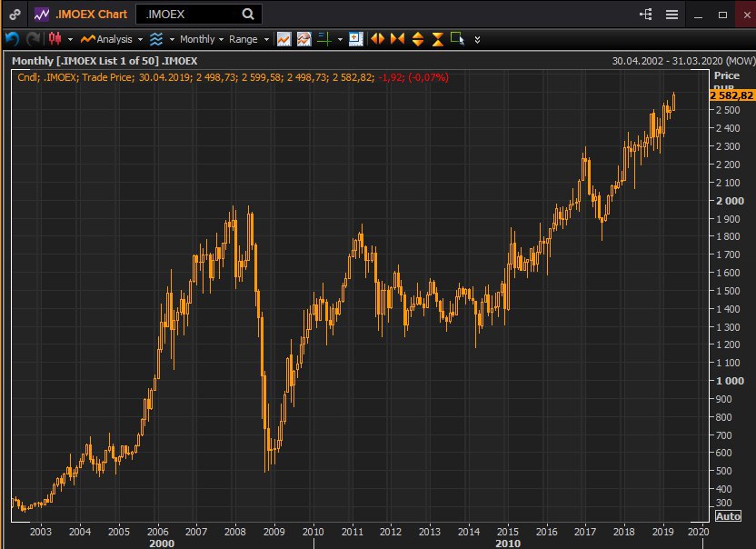This screenshot has width=756, height=549.
Task: Click the Price axis label
Action: click(x=727, y=75)
